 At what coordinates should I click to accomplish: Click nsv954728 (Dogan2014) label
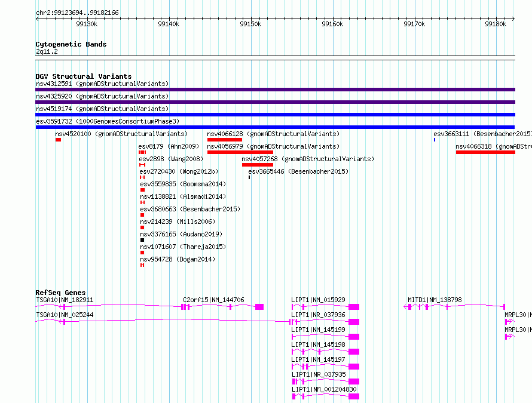(178, 259)
